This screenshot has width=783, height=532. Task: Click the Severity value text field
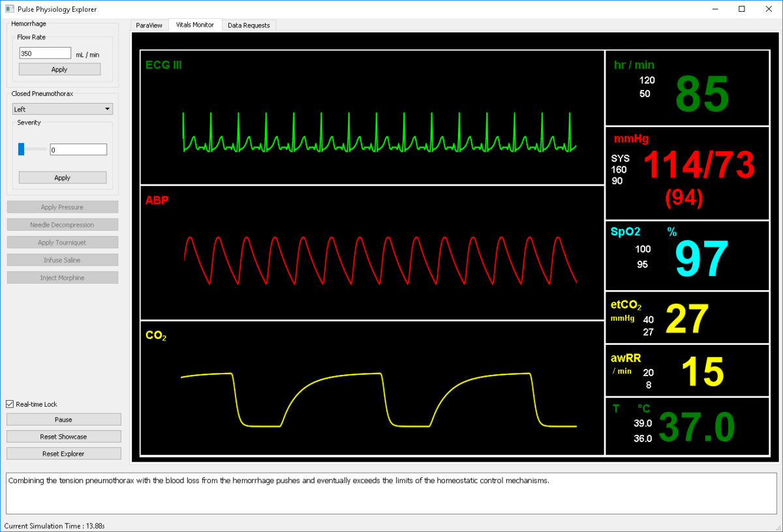click(x=78, y=149)
